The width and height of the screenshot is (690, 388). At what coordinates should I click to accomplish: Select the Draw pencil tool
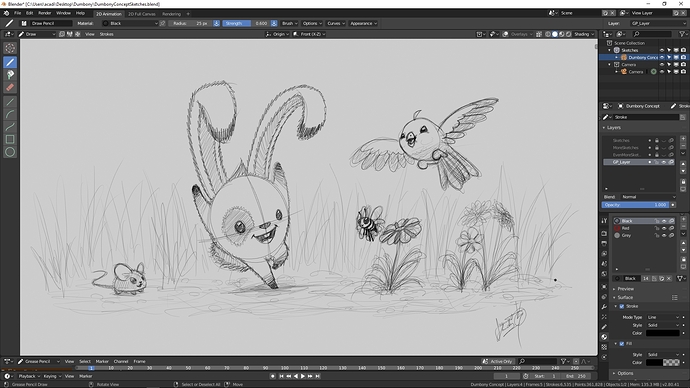click(x=10, y=62)
